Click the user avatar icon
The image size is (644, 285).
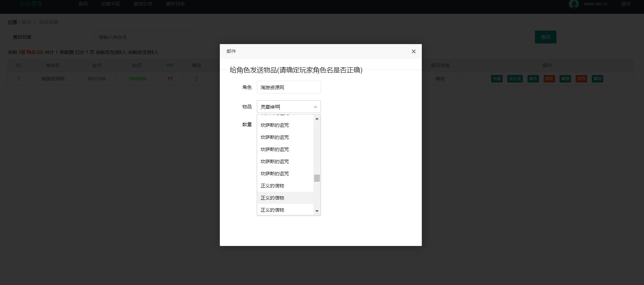(x=574, y=4)
